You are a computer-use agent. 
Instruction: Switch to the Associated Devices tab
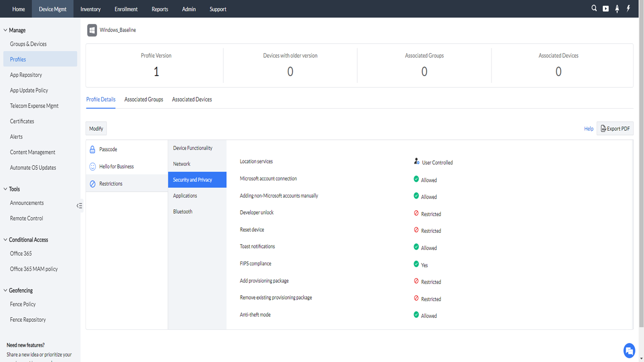[x=192, y=100]
